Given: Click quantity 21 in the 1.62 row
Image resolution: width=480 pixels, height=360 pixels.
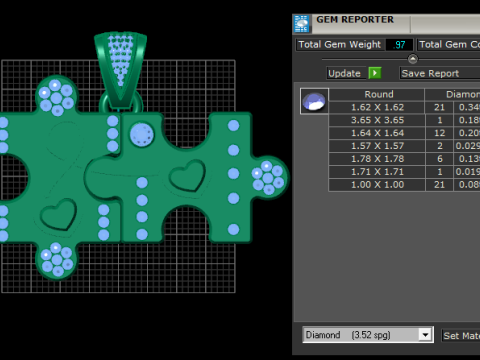Looking at the screenshot, I should point(439,107).
